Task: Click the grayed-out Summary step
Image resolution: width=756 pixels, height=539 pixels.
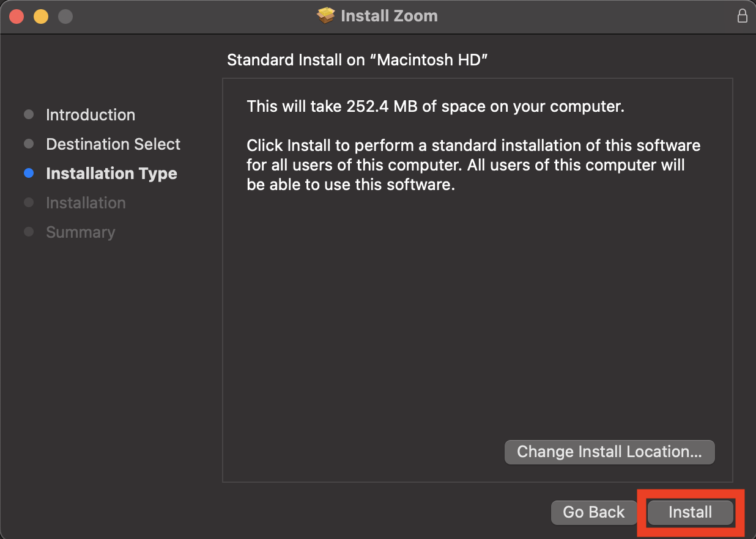Action: 81,232
